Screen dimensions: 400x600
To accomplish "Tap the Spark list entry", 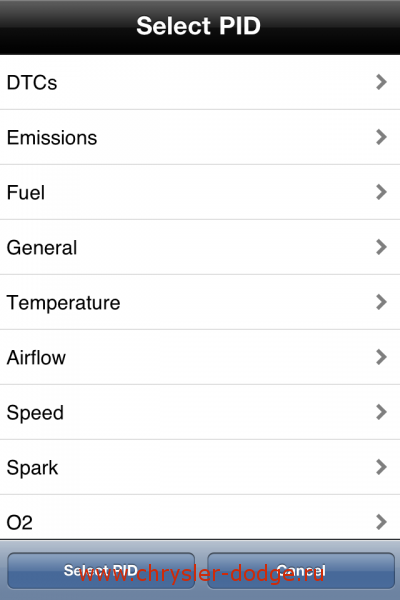I will click(200, 467).
